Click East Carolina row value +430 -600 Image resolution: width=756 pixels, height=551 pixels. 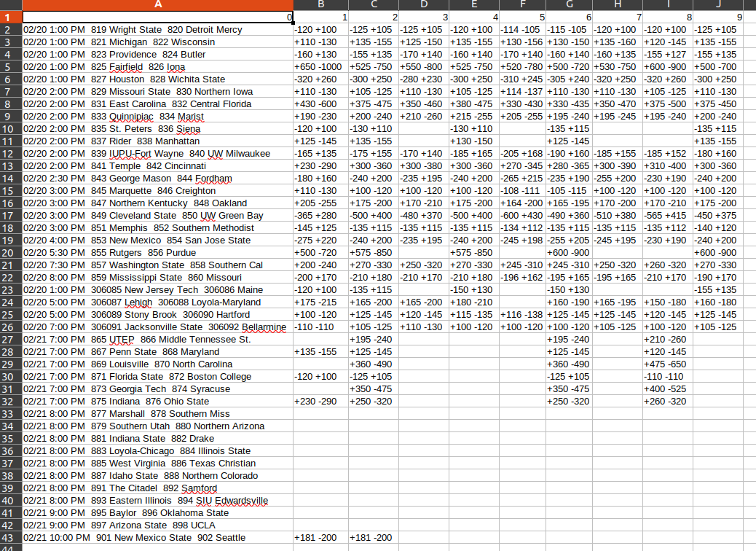pyautogui.click(x=321, y=104)
